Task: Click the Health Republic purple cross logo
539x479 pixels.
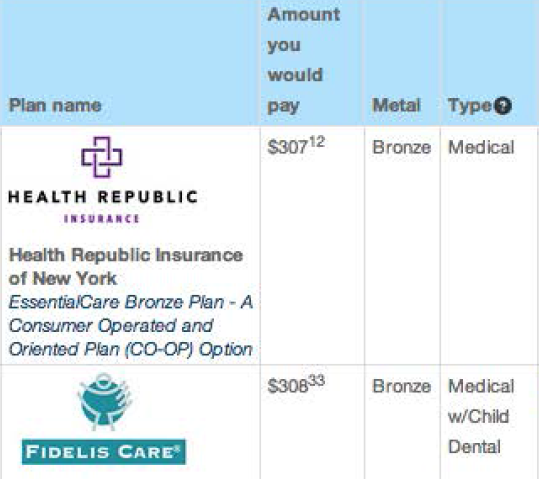Action: click(102, 157)
